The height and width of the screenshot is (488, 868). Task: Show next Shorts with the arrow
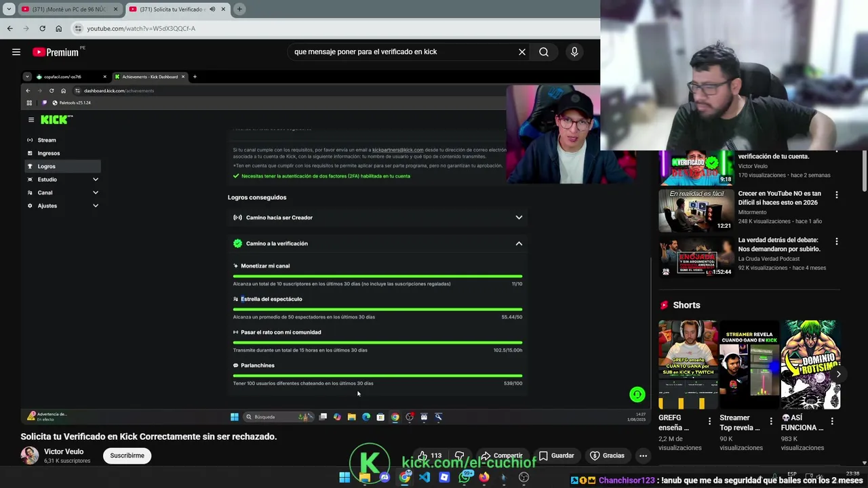838,374
